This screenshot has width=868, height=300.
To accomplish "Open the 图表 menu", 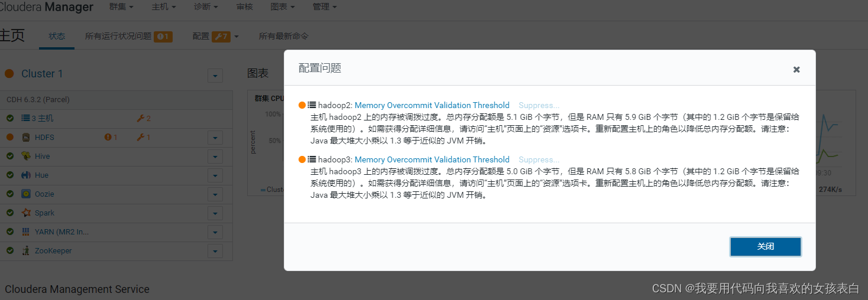I will click(282, 6).
